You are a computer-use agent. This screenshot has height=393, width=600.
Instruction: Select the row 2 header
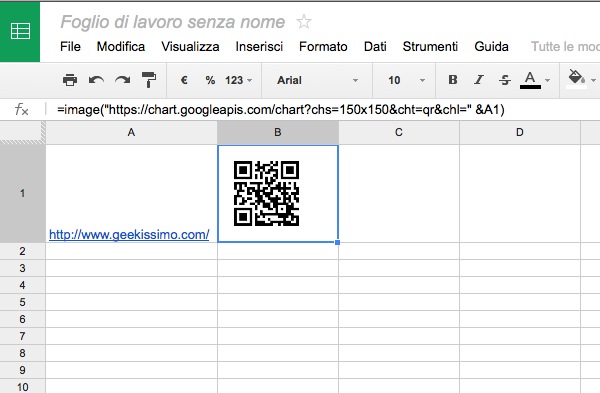pos(23,251)
